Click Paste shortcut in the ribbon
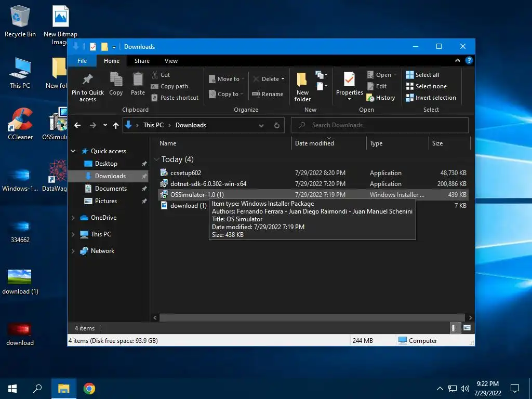This screenshot has height=399, width=532. pyautogui.click(x=175, y=98)
